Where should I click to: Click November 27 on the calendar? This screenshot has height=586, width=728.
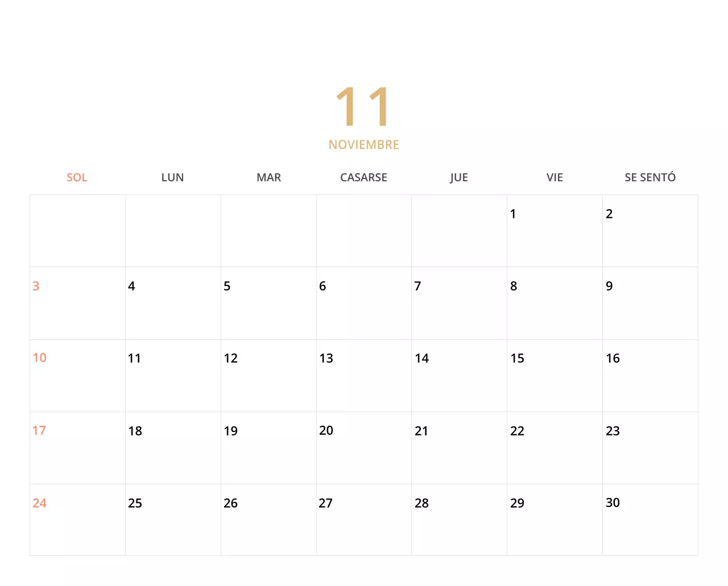pos(325,502)
